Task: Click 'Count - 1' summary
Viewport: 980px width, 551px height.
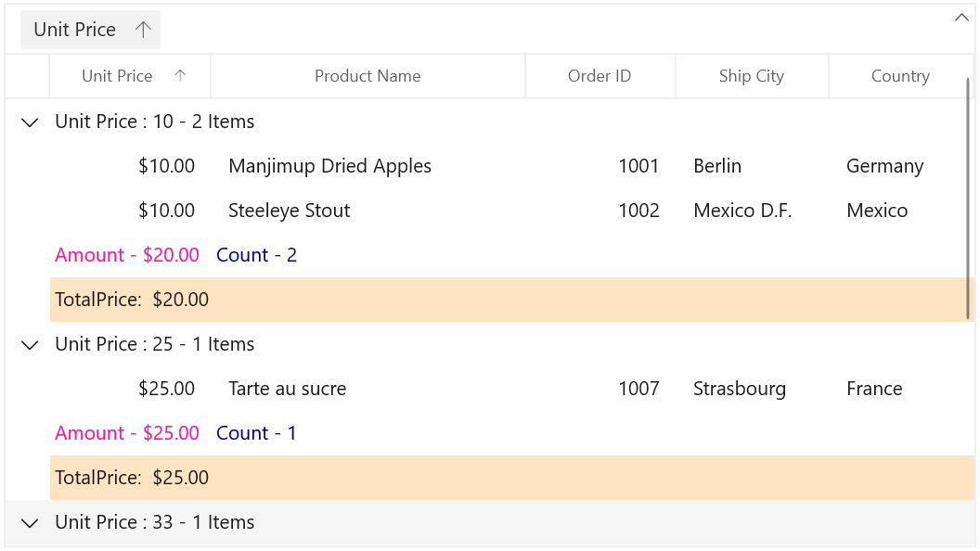Action: (256, 433)
